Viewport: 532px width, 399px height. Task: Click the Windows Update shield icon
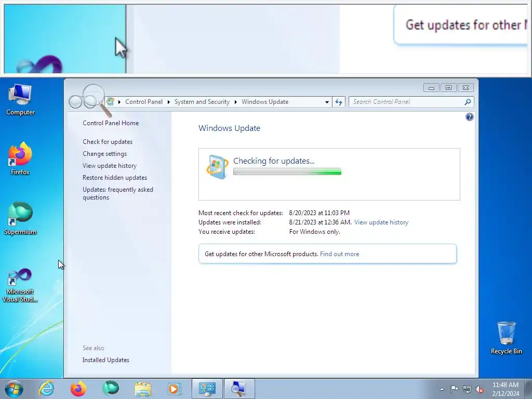(x=217, y=167)
